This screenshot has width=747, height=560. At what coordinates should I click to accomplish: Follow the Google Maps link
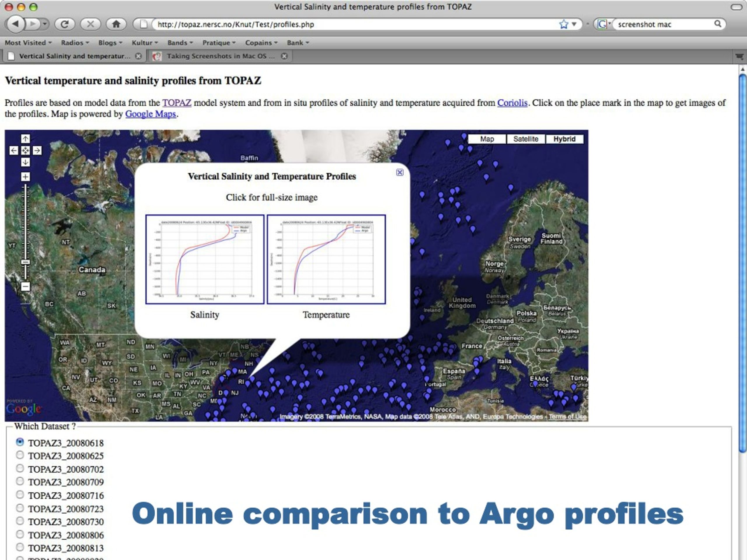point(151,114)
